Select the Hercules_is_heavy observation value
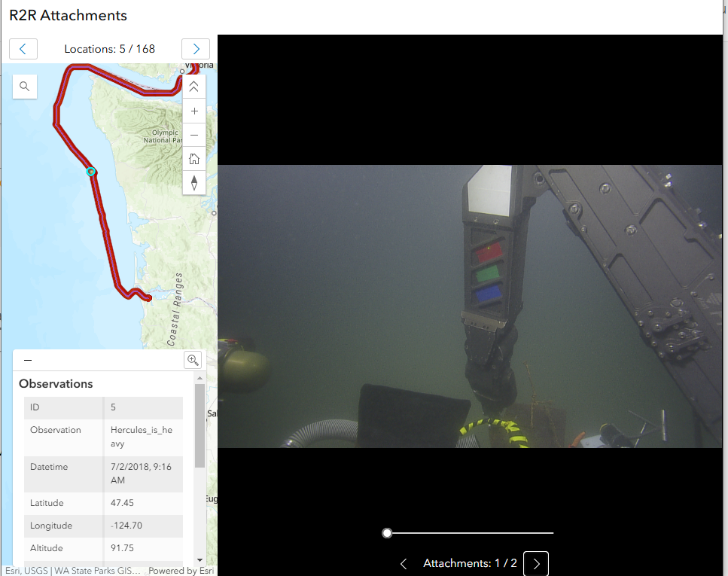This screenshot has height=576, width=728. 141,437
